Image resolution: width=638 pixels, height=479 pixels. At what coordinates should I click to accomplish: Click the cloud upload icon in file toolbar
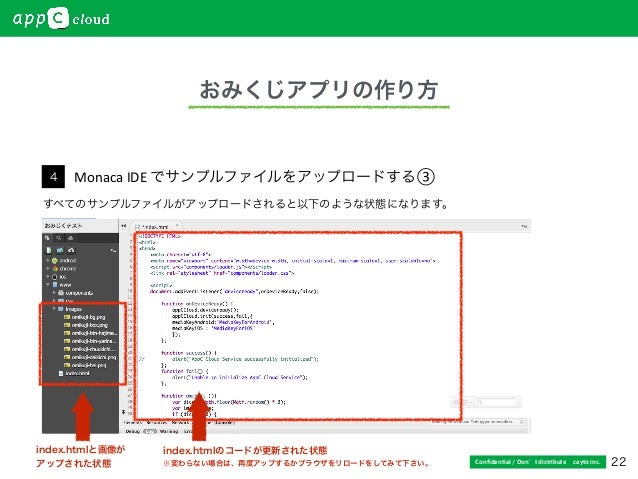71,250
